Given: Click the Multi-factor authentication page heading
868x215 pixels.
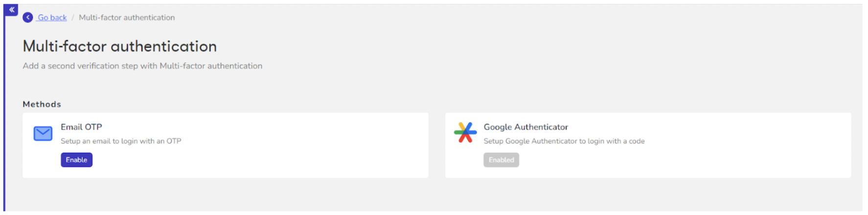Looking at the screenshot, I should (120, 46).
